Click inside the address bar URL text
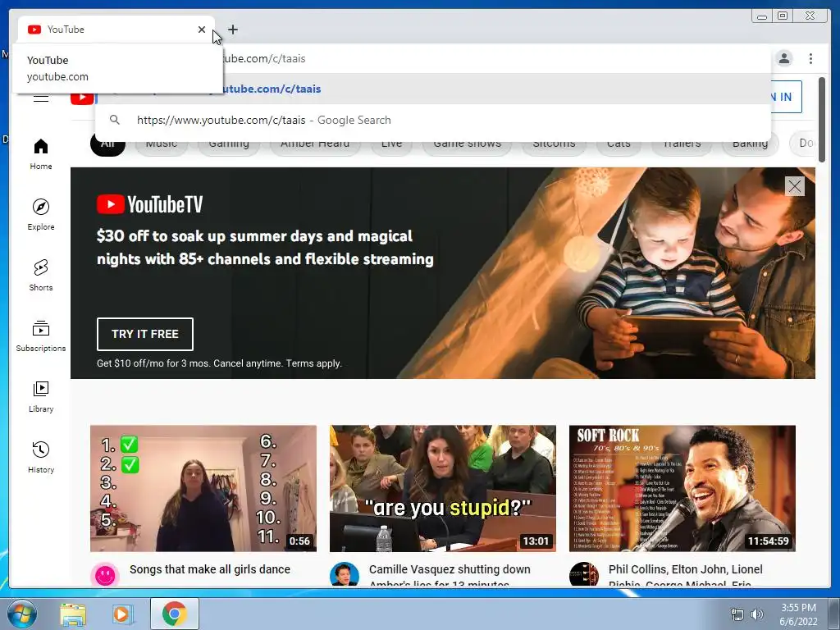This screenshot has height=630, width=840. (x=263, y=58)
